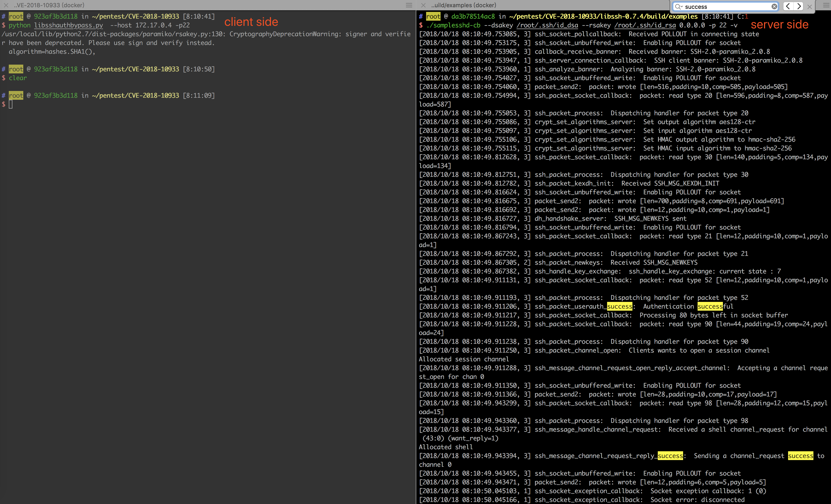Click the path "/root/.ssh/id_rsa"
Screen dimensions: 831x504
(645, 25)
